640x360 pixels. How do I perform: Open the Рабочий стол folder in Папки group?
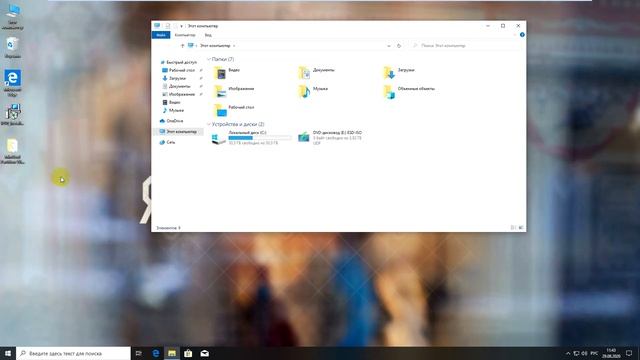[234, 110]
